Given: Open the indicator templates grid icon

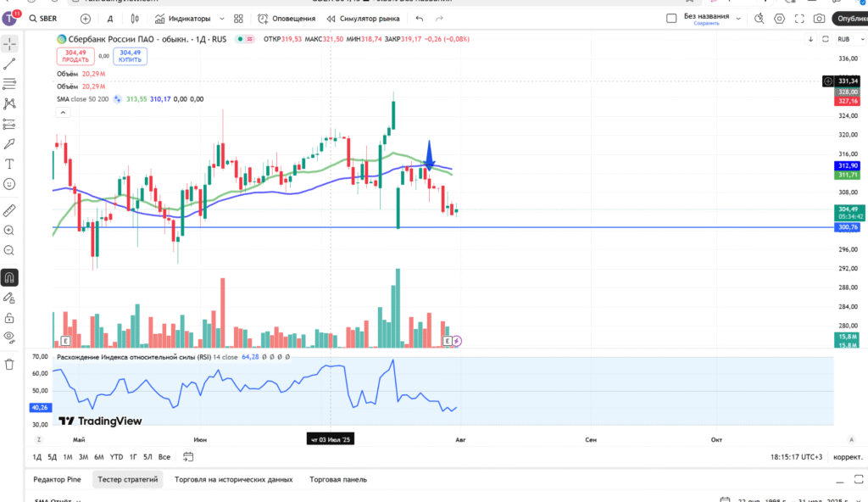Looking at the screenshot, I should pos(238,19).
